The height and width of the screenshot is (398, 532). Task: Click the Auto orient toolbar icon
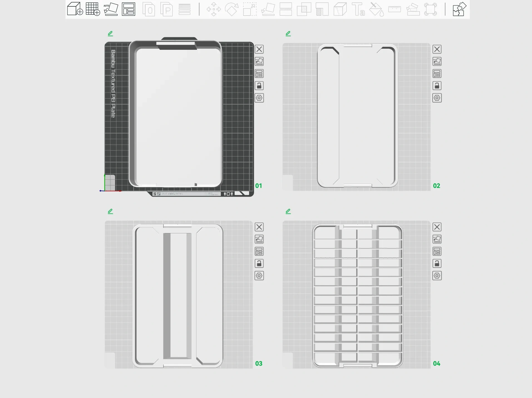pyautogui.click(x=111, y=9)
